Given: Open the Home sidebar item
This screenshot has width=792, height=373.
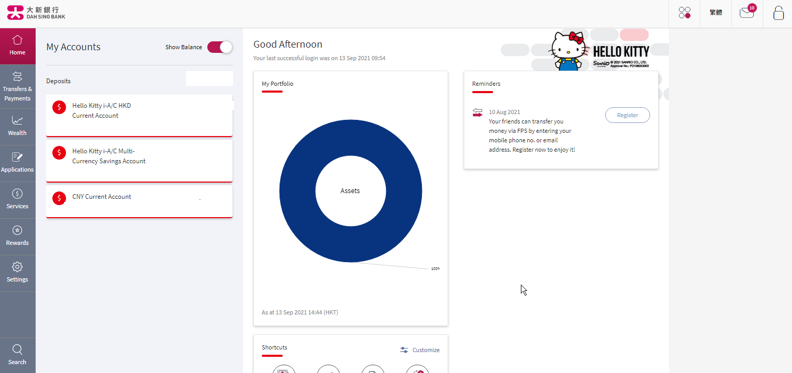Looking at the screenshot, I should [18, 45].
